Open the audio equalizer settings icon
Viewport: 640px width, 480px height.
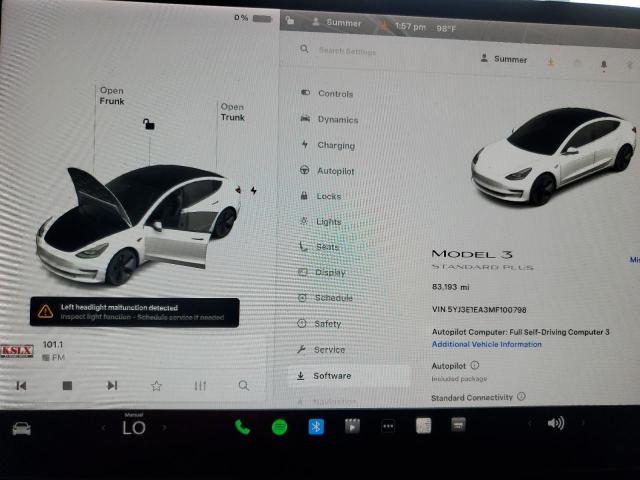[x=200, y=385]
